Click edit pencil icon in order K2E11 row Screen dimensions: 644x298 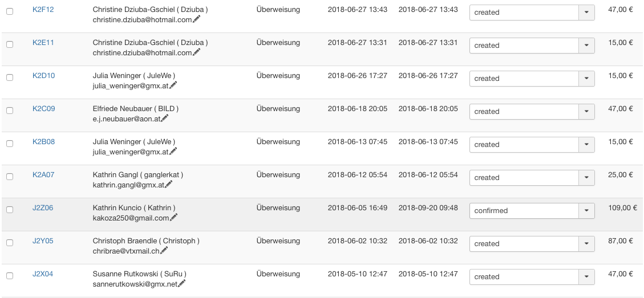click(x=197, y=52)
